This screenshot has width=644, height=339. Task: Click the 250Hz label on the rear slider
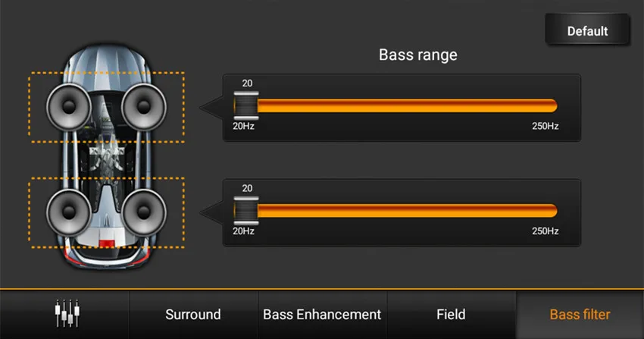pos(545,231)
